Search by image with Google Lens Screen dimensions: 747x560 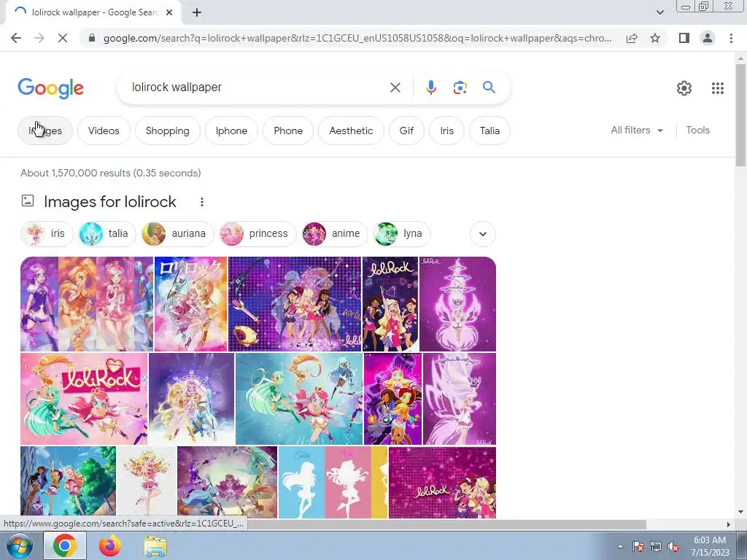point(460,87)
